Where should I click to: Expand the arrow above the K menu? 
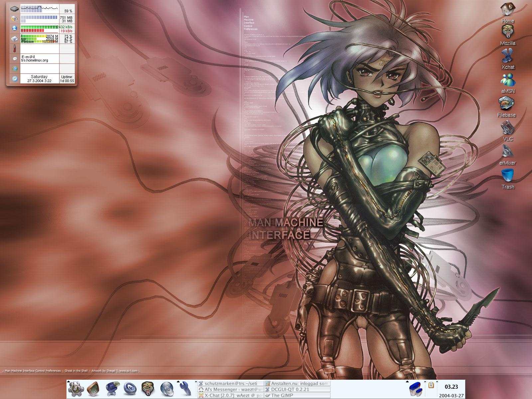(68, 381)
